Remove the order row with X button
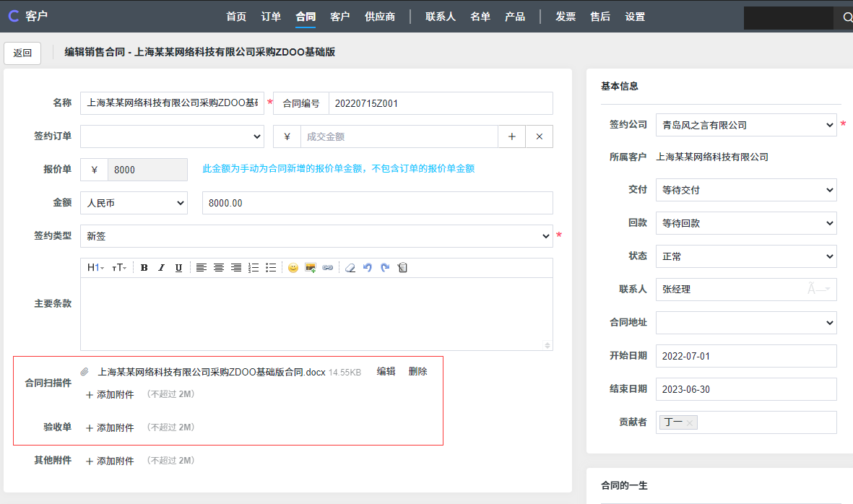The height and width of the screenshot is (504, 853). [539, 136]
